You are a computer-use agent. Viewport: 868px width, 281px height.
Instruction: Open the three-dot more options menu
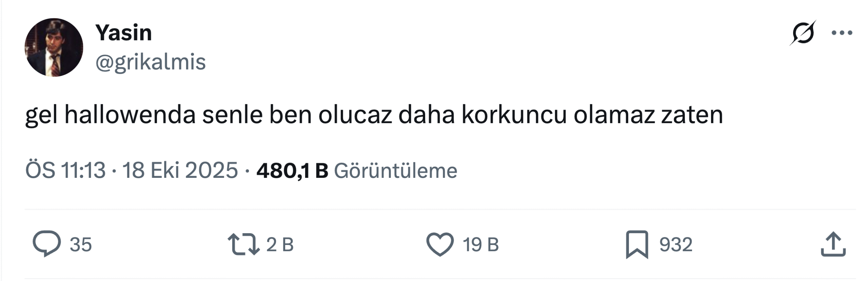click(842, 33)
